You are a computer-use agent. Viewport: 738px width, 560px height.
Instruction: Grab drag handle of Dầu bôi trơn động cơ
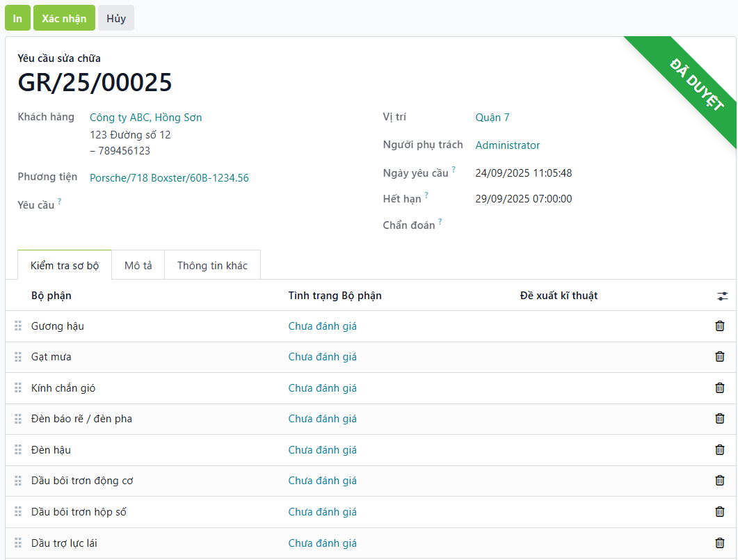(18, 481)
